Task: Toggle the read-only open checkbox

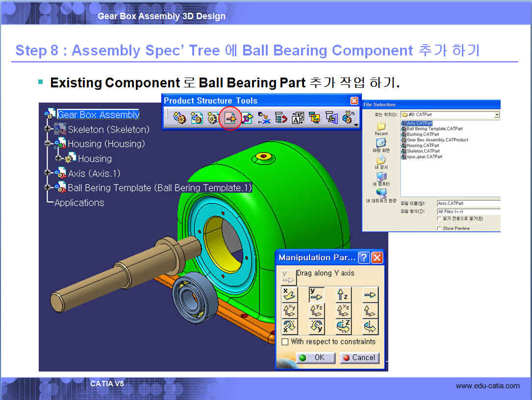Action: (439, 219)
